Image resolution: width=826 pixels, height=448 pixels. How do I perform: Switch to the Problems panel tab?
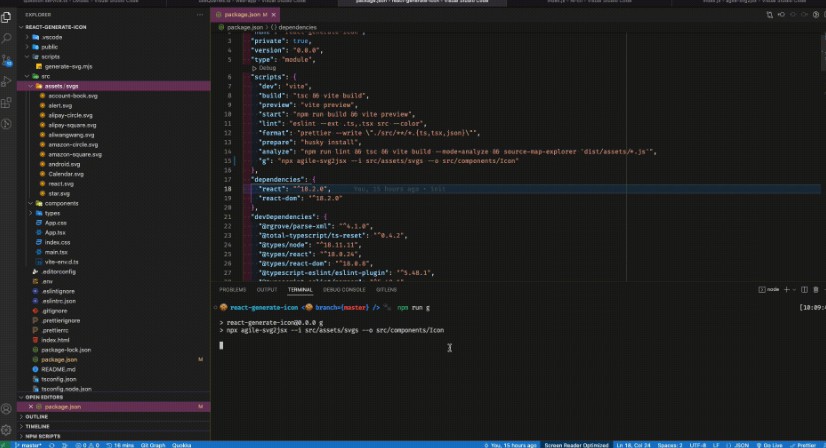(x=232, y=289)
